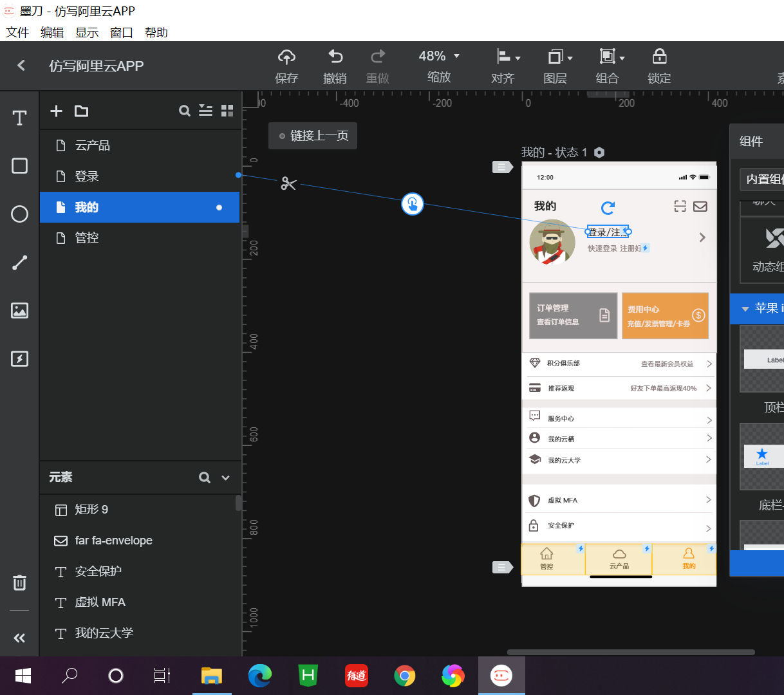784x695 pixels.
Task: Click the 云产品 tab in mockup bottom bar
Action: [x=619, y=559]
